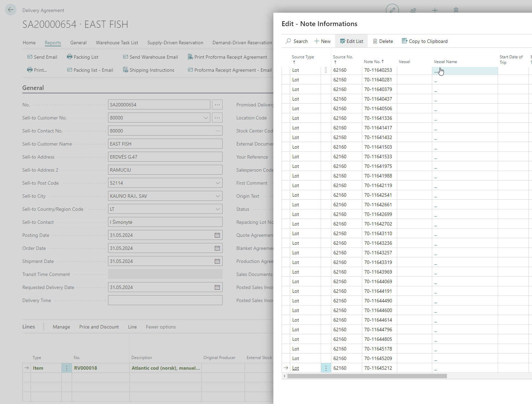Toggle the Edit List mode
This screenshot has width=532, height=404.
click(x=351, y=41)
